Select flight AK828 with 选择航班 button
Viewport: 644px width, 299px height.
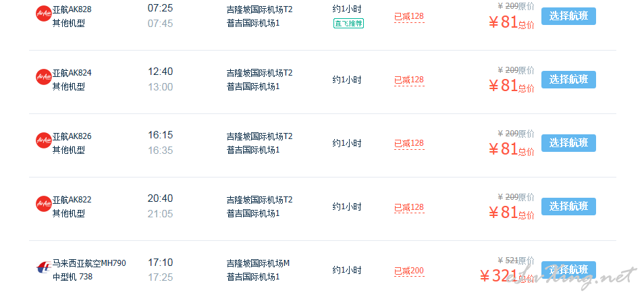point(568,16)
